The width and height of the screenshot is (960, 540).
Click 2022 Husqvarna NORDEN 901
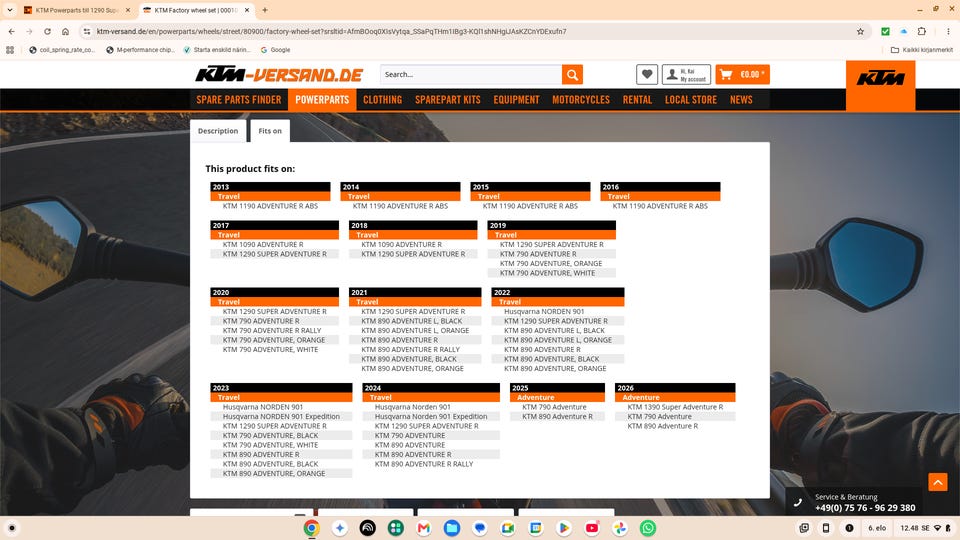[544, 312]
